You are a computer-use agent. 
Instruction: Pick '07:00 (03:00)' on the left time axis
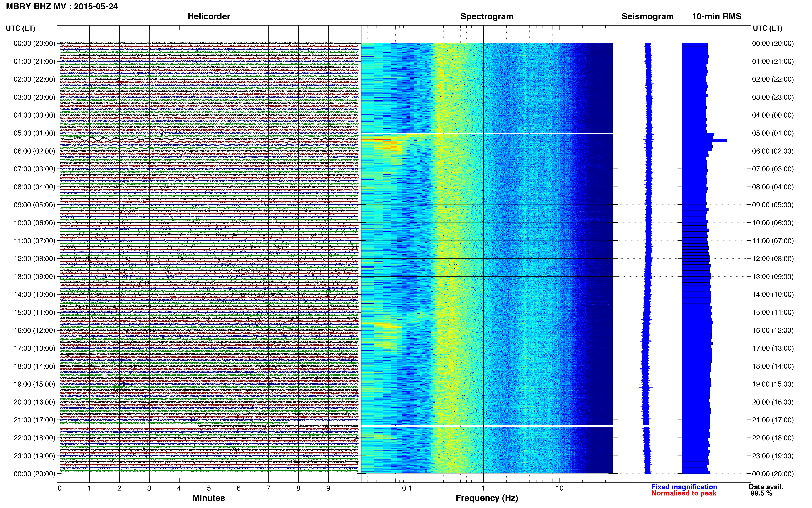[34, 169]
